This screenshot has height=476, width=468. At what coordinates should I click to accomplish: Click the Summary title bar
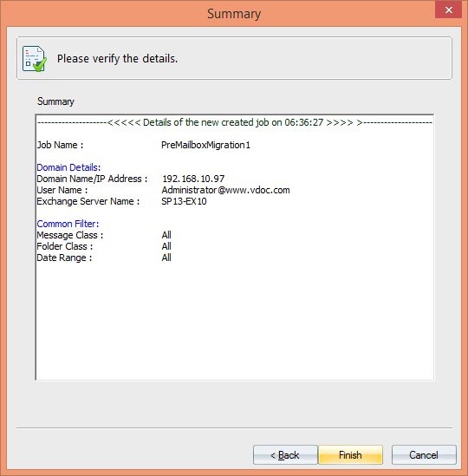point(234,14)
